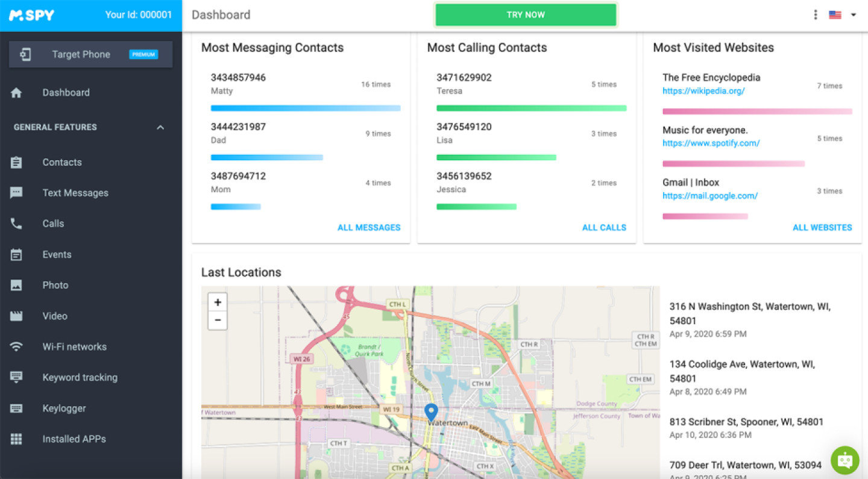Screen dimensions: 868x479
Task: Click the Target Phone device icon
Action: [x=25, y=54]
